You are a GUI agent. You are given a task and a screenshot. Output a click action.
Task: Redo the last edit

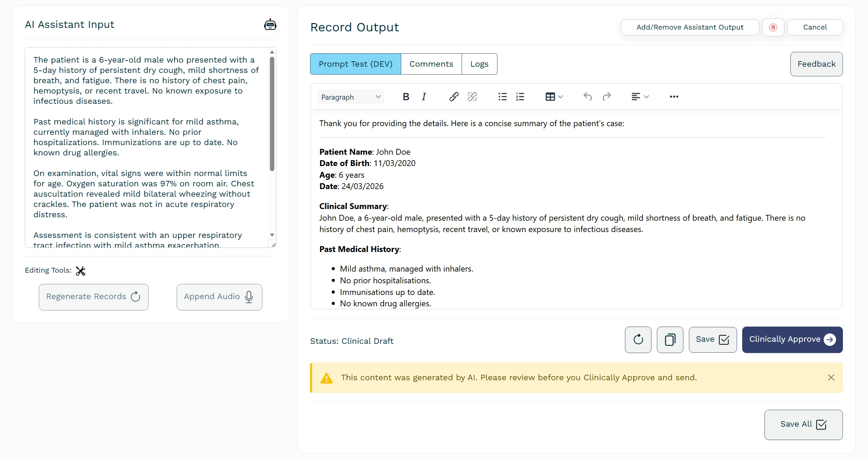click(607, 97)
